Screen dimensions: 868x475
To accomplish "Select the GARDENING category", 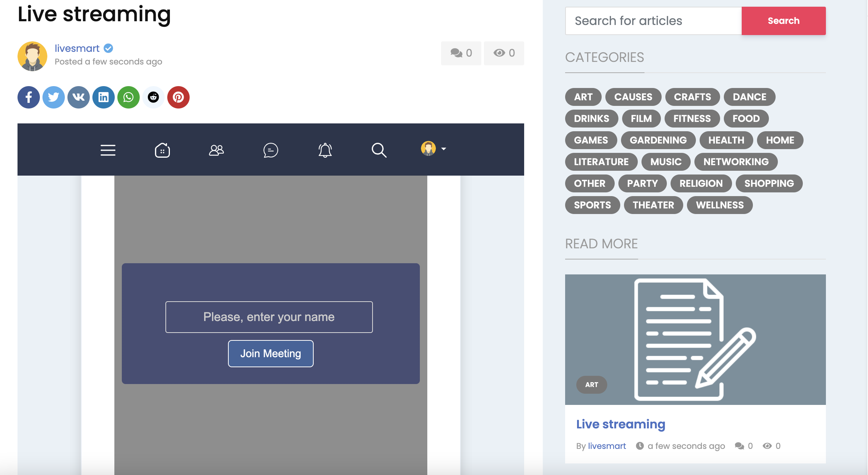I will pyautogui.click(x=658, y=140).
